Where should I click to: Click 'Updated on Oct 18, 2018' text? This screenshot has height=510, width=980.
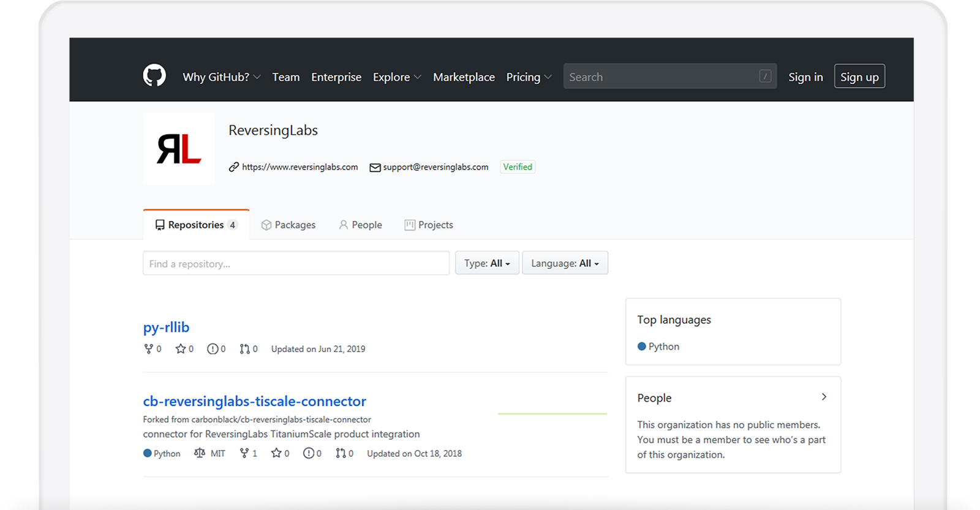pyautogui.click(x=414, y=454)
